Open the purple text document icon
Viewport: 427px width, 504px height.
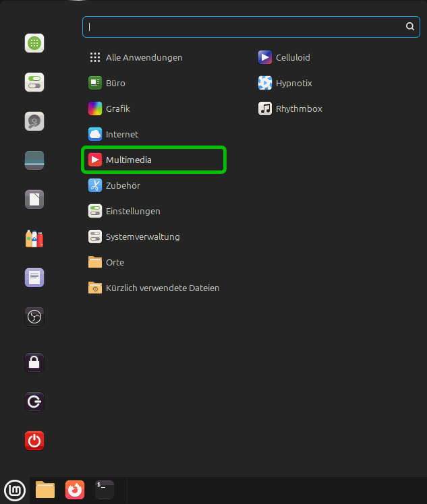point(34,277)
